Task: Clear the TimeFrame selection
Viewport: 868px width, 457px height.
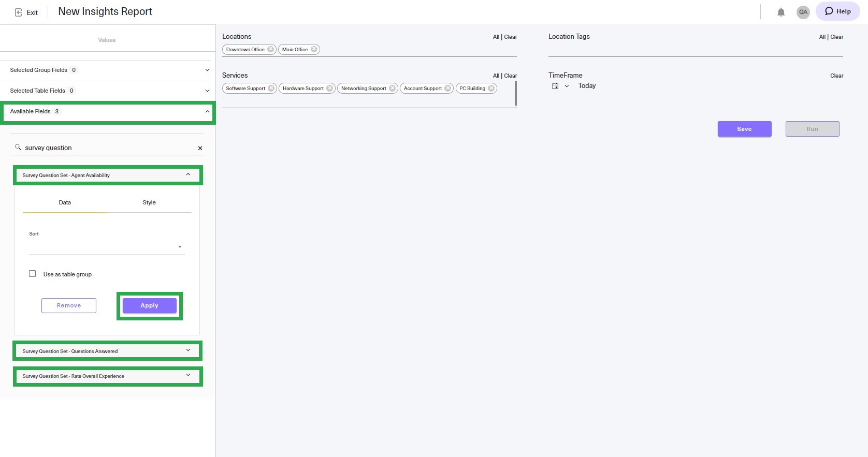Action: [x=837, y=76]
